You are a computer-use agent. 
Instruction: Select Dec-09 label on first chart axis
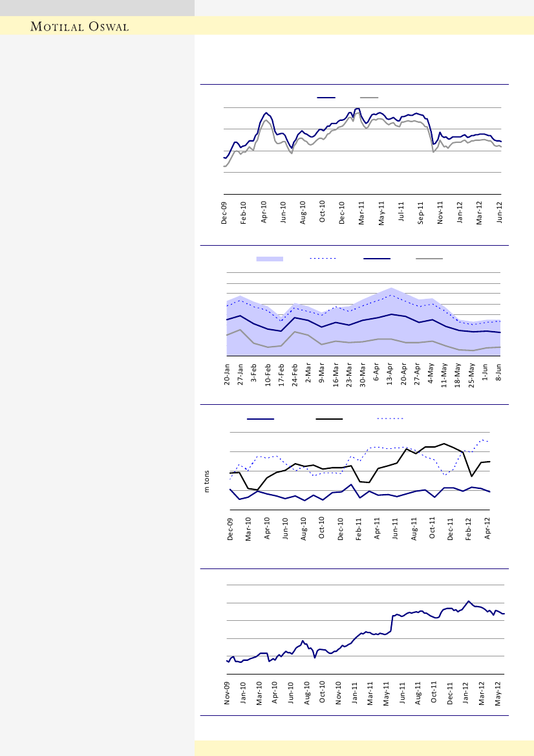click(x=224, y=213)
